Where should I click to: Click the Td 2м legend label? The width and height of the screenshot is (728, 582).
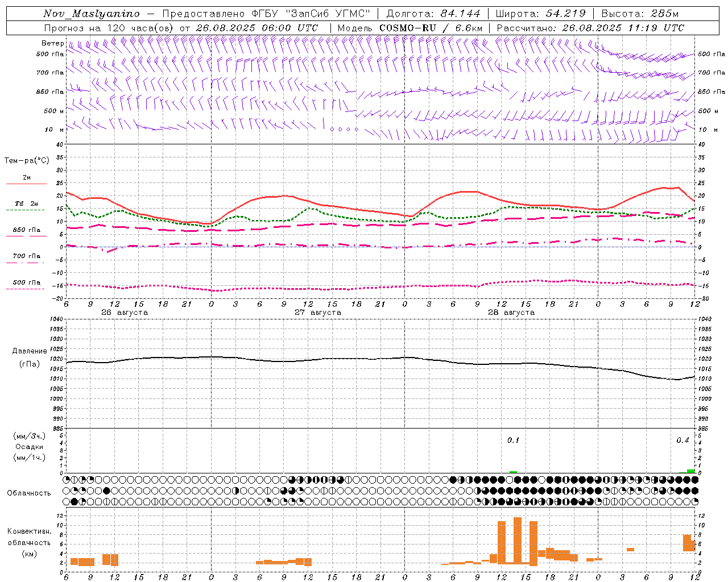[26, 203]
